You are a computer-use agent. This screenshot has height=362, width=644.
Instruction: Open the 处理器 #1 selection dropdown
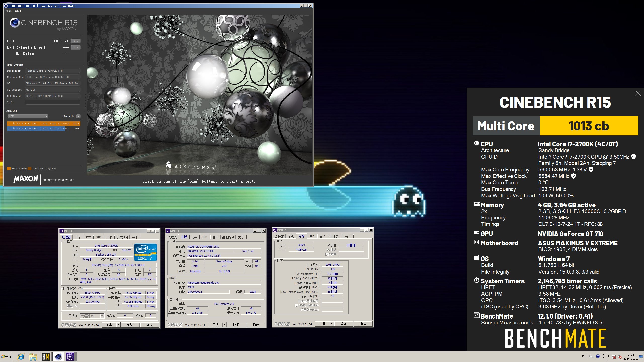[92, 316]
